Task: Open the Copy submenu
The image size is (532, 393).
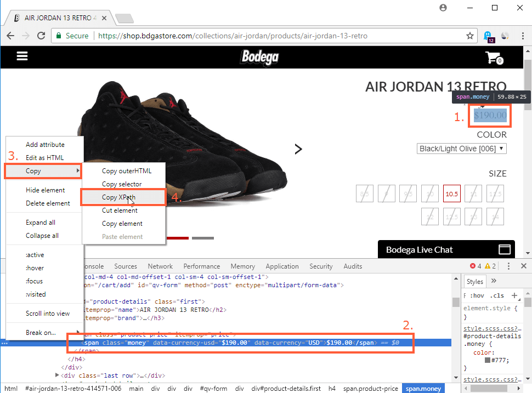Action: point(43,171)
